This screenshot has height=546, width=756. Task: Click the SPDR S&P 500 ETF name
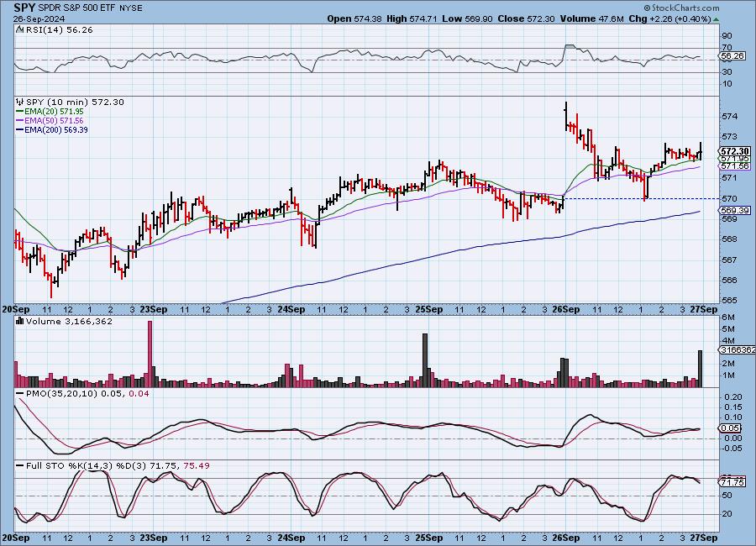coord(76,8)
